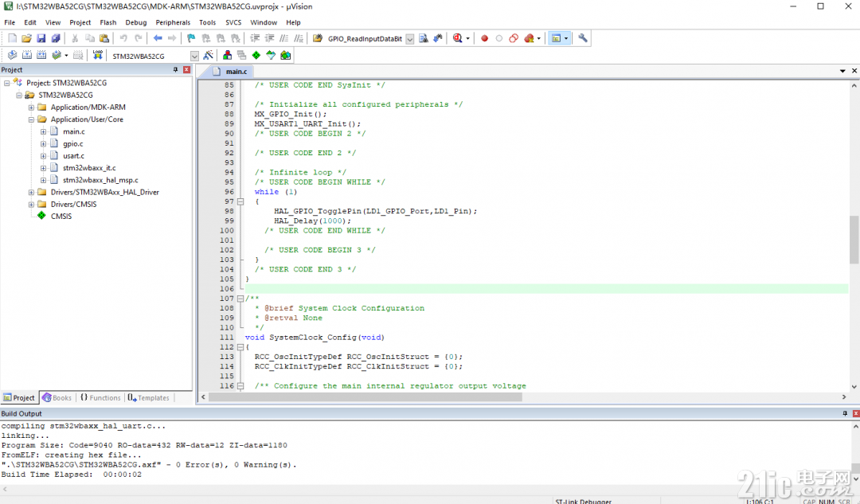Build target files icon
The height and width of the screenshot is (504, 860).
pyautogui.click(x=27, y=56)
